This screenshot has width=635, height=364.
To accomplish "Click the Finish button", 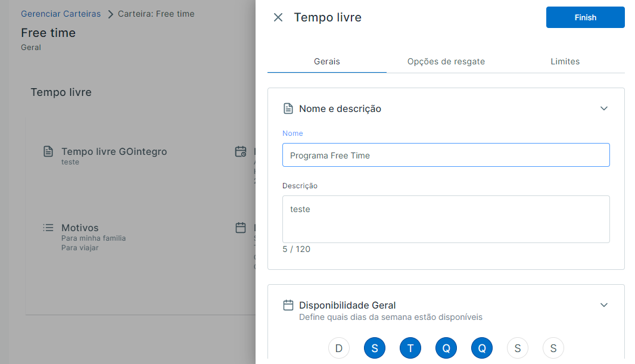I will pyautogui.click(x=585, y=17).
